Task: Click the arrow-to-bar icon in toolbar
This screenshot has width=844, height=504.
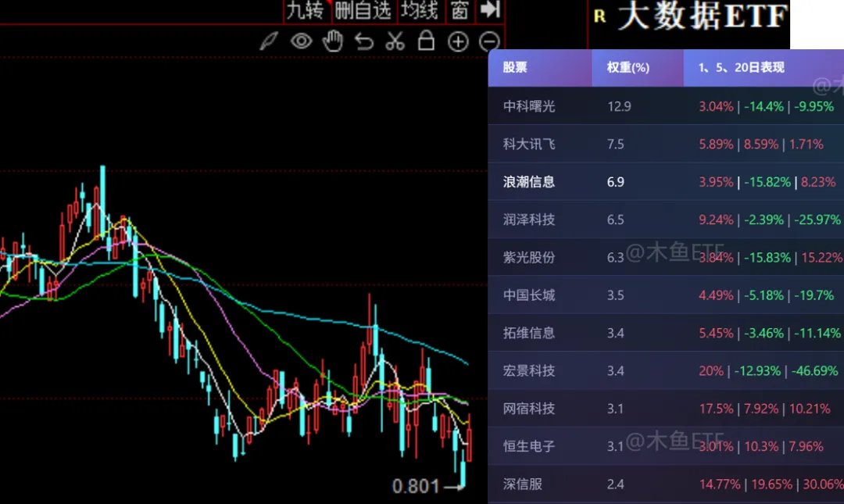Action: click(490, 9)
